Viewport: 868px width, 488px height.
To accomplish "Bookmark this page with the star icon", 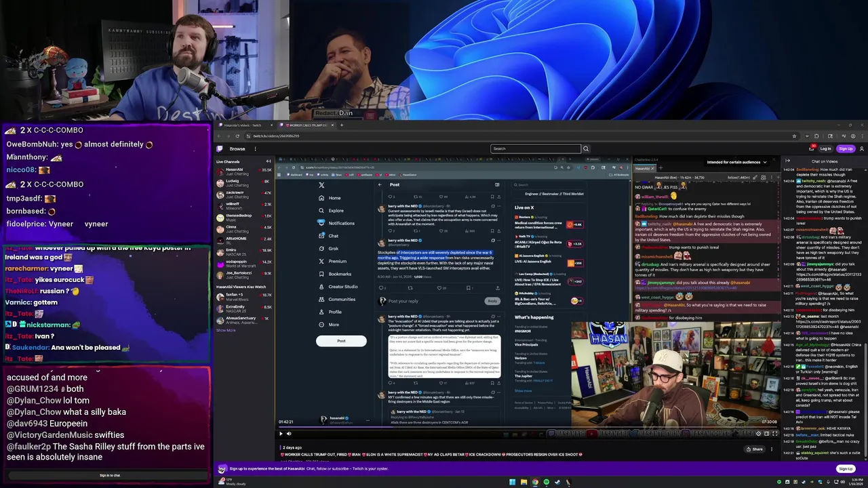I will point(794,136).
